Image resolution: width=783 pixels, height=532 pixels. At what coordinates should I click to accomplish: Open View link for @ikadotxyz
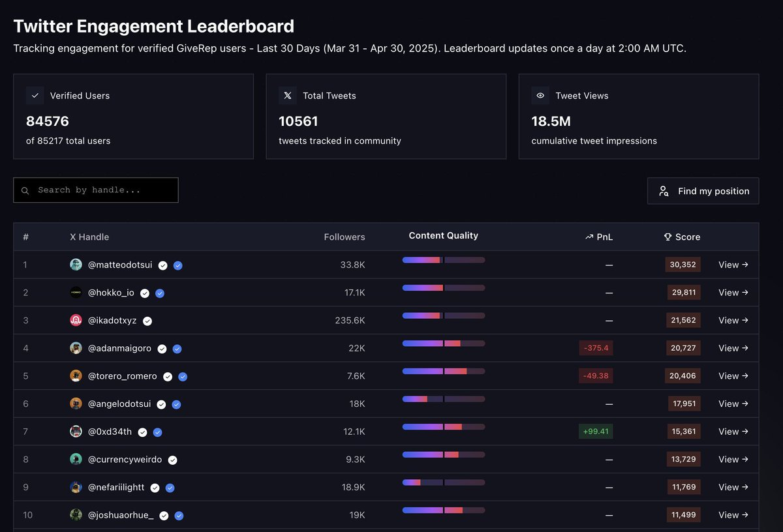point(733,320)
